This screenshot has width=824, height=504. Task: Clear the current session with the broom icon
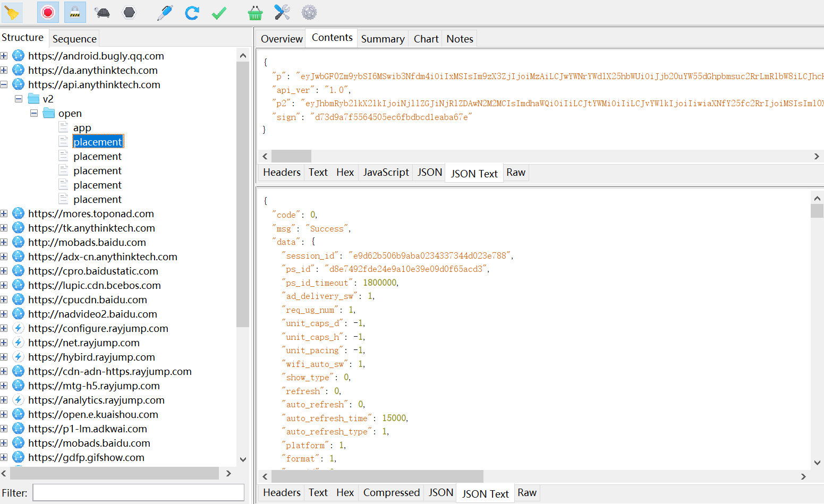coord(12,12)
